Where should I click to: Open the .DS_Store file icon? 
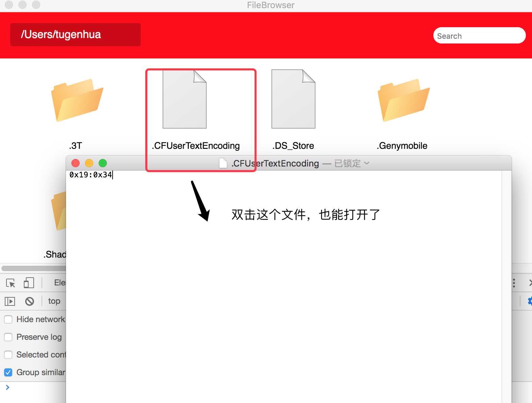293,99
